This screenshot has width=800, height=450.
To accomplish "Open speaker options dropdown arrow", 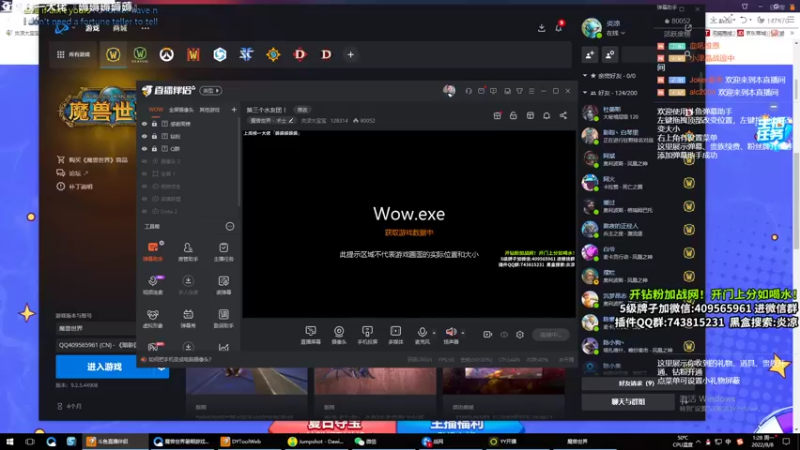I will [x=463, y=333].
